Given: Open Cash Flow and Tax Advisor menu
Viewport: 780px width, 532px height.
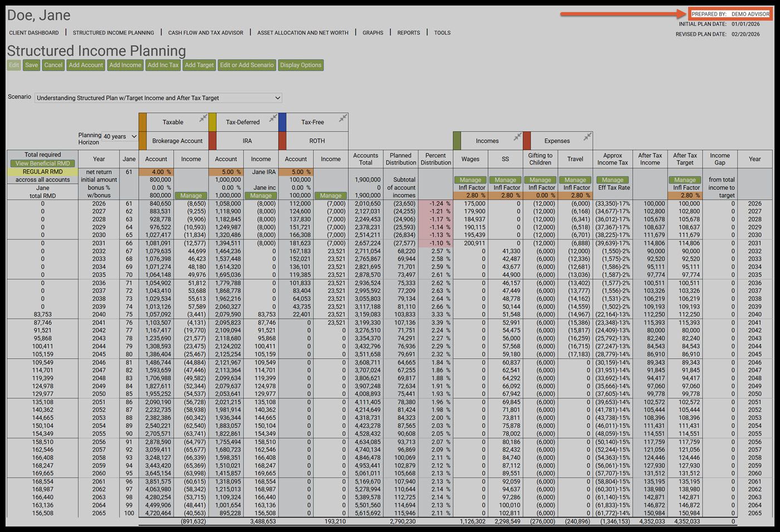Looking at the screenshot, I should 206,33.
